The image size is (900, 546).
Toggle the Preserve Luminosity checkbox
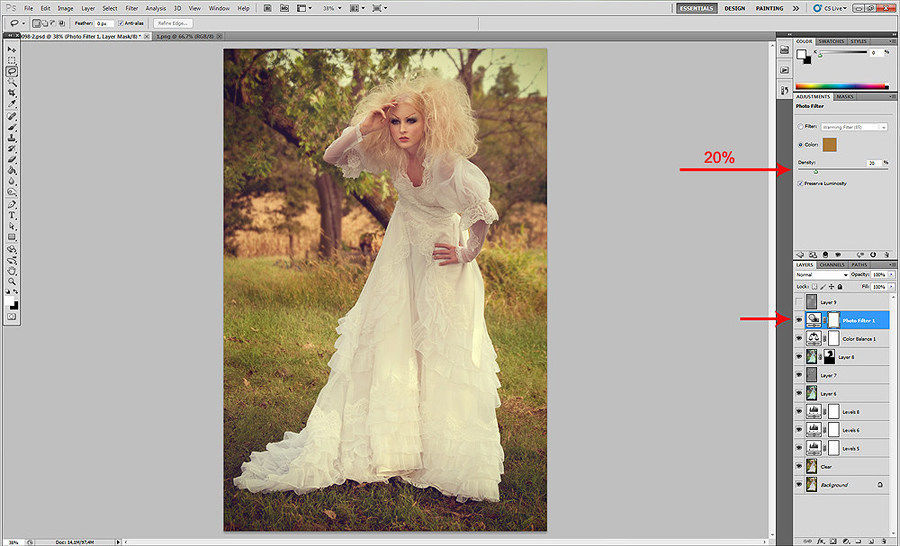(800, 183)
